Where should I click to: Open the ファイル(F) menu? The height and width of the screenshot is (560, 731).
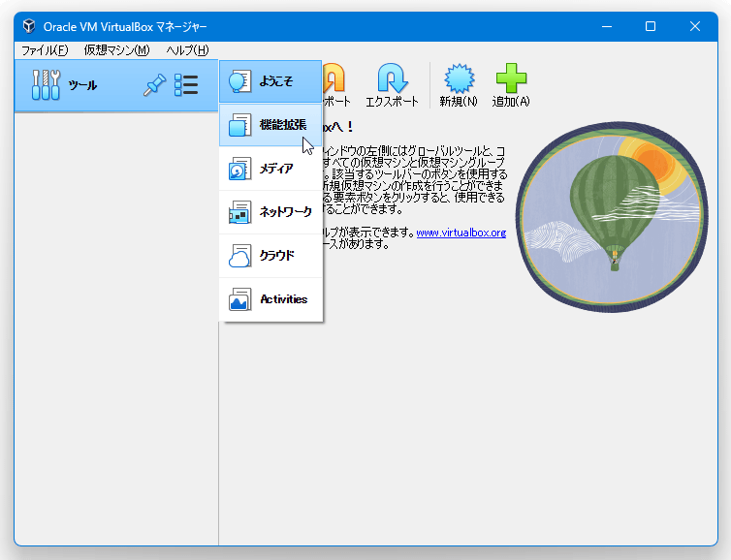click(45, 49)
